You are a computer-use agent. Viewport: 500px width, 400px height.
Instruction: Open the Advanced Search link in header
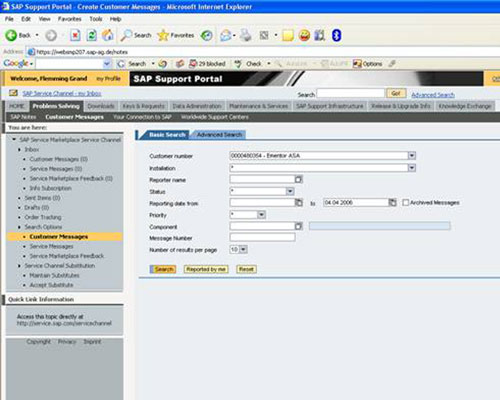click(x=433, y=95)
